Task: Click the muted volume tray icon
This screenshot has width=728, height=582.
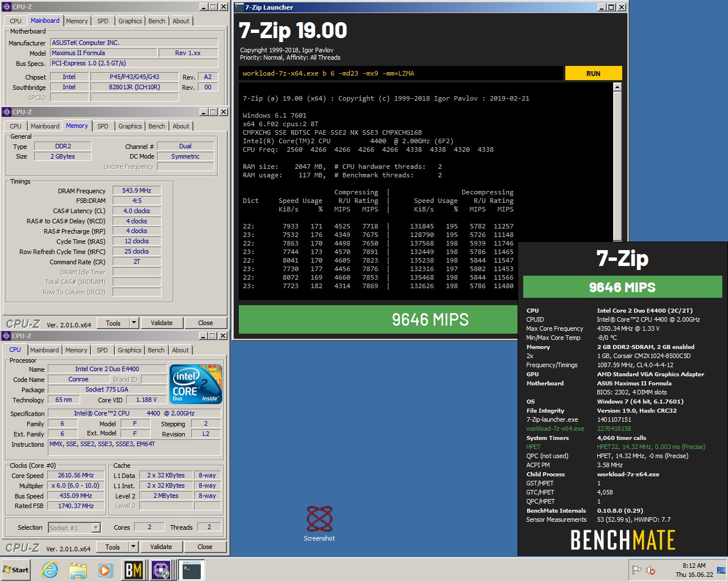Action: click(x=651, y=570)
